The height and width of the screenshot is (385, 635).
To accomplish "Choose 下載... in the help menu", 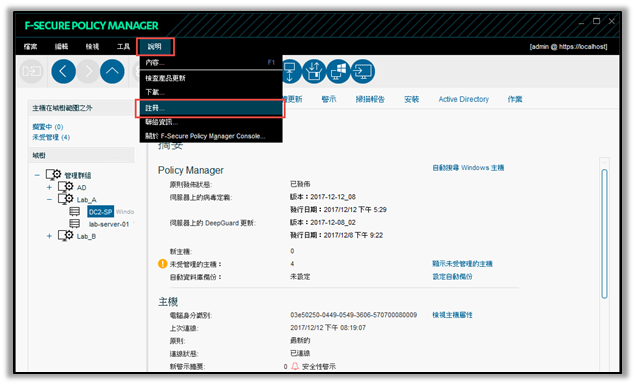I will (x=211, y=92).
